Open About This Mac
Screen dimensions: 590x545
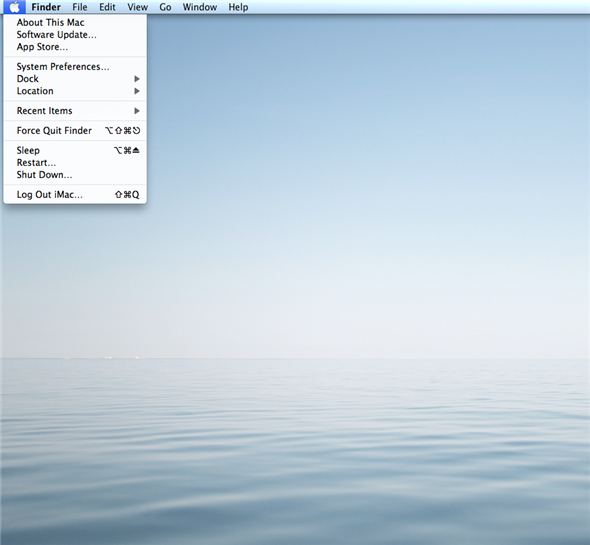75,23
